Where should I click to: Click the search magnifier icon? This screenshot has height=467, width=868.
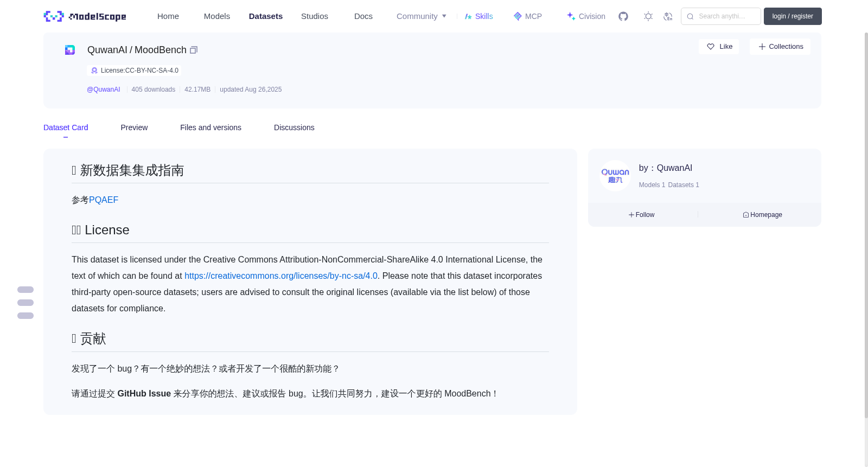pyautogui.click(x=690, y=16)
